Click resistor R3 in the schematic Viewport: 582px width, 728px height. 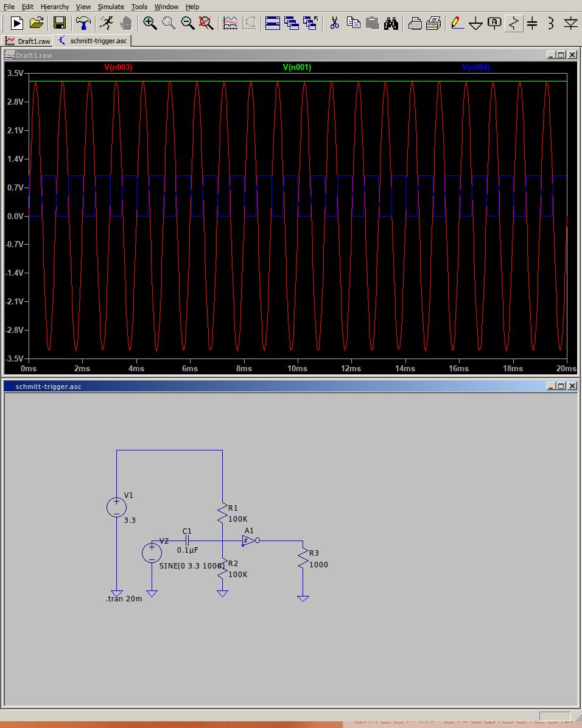(x=303, y=559)
